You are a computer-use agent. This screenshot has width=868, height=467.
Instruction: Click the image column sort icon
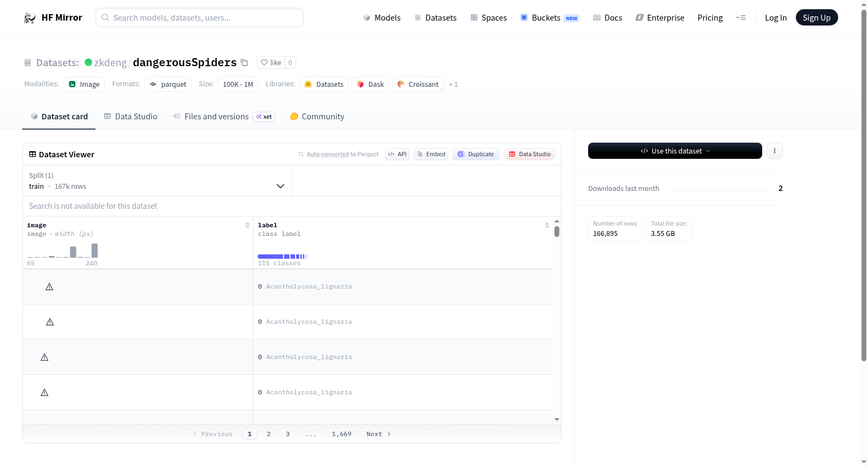pyautogui.click(x=247, y=225)
